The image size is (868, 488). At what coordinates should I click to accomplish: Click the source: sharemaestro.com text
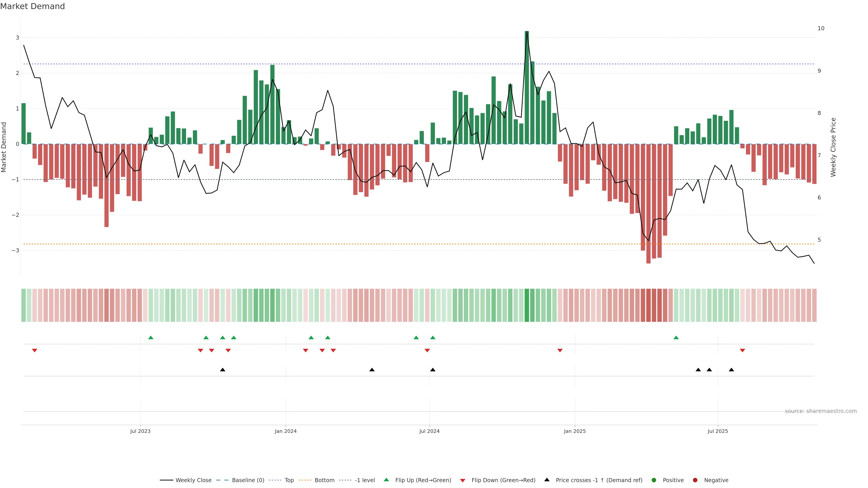pyautogui.click(x=821, y=411)
